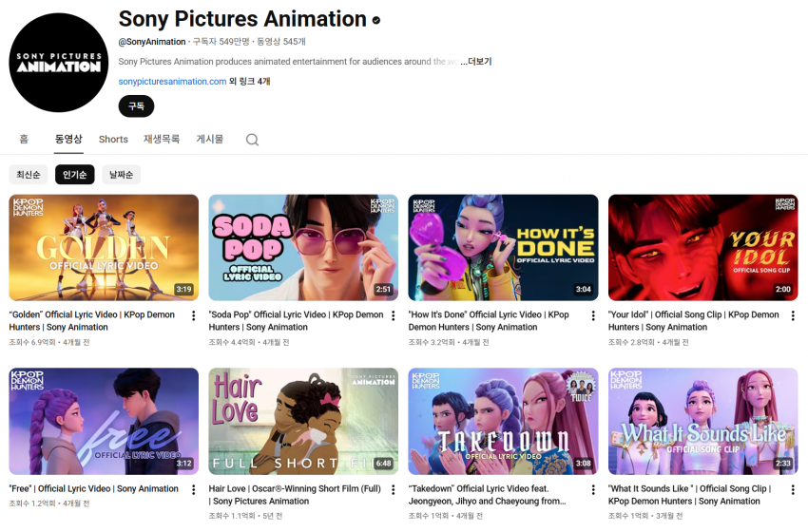Sort videos by 인기순 chip
Image resolution: width=808 pixels, height=532 pixels.
point(75,175)
